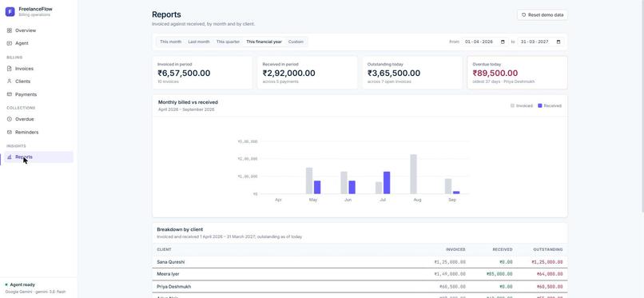Click the August invoiced bar
Image resolution: width=644 pixels, height=298 pixels.
[x=414, y=174]
